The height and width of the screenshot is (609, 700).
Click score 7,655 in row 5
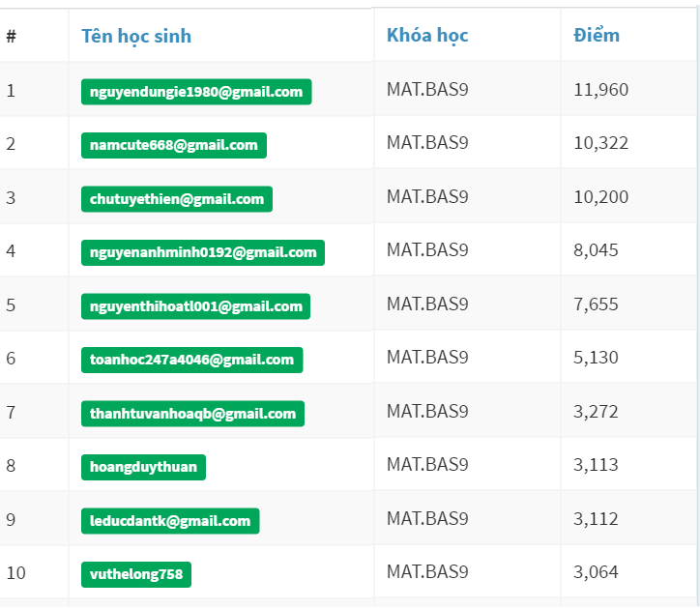point(596,304)
